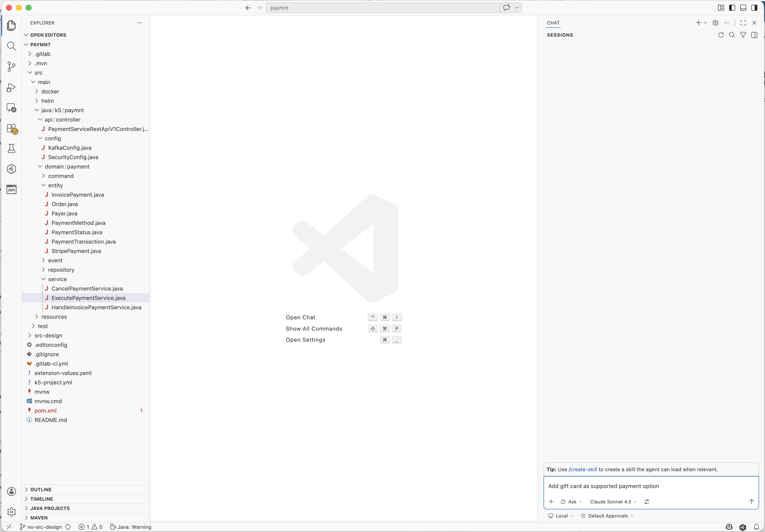Open the Remote Explorer view
Image resolution: width=765 pixels, height=532 pixels.
pyautogui.click(x=11, y=108)
